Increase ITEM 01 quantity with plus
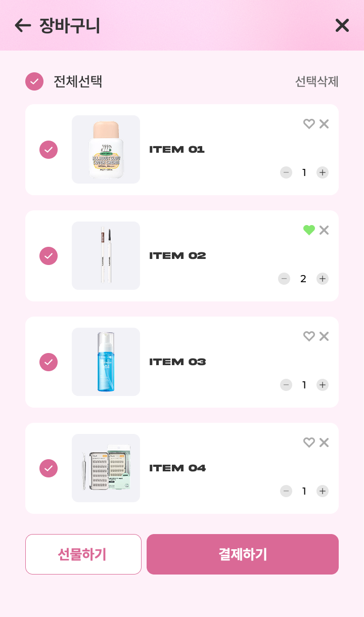Screen dimensions: 364x617 click(x=323, y=172)
